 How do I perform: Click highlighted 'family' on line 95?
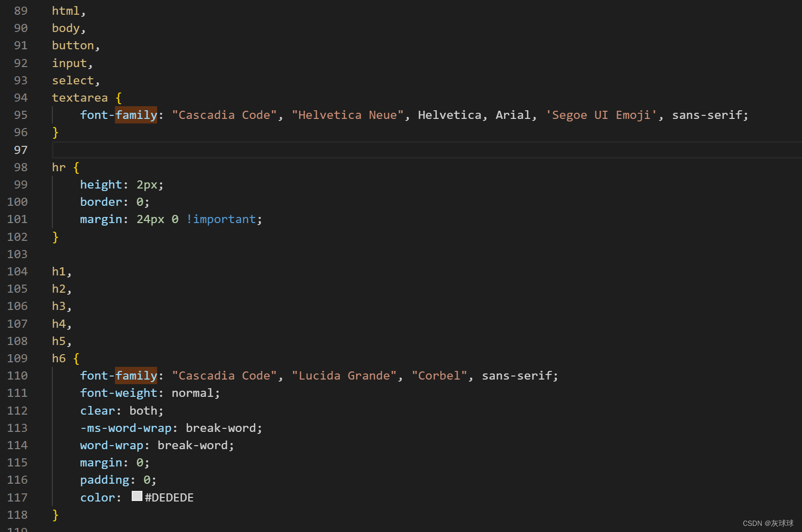coord(136,115)
